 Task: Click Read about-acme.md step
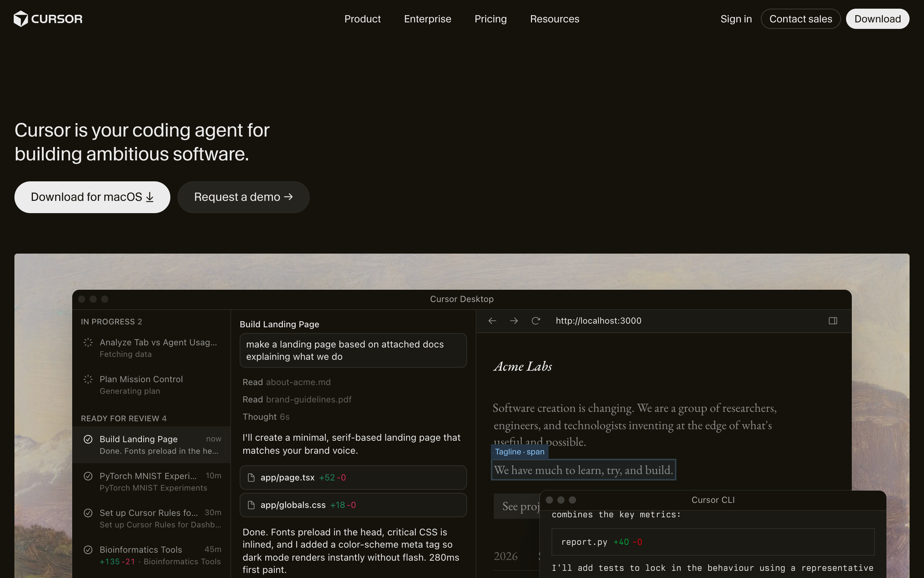286,382
